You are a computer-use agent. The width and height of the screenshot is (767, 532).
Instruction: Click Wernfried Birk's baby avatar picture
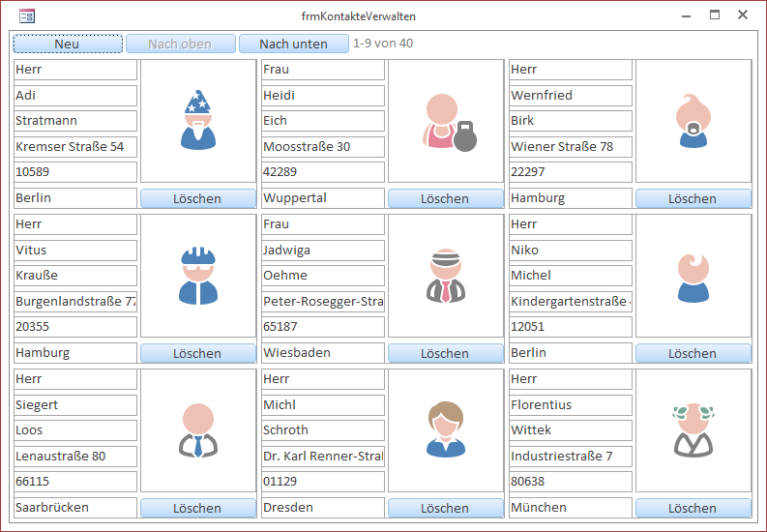pos(693,121)
